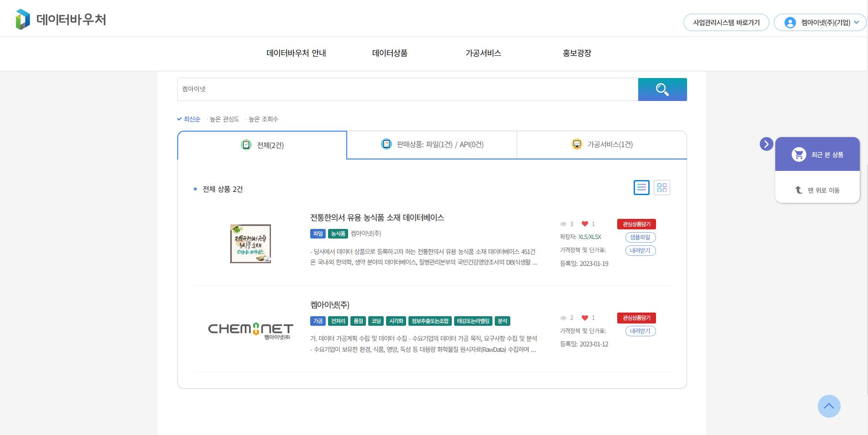Click 샘플파일 button

[640, 237]
